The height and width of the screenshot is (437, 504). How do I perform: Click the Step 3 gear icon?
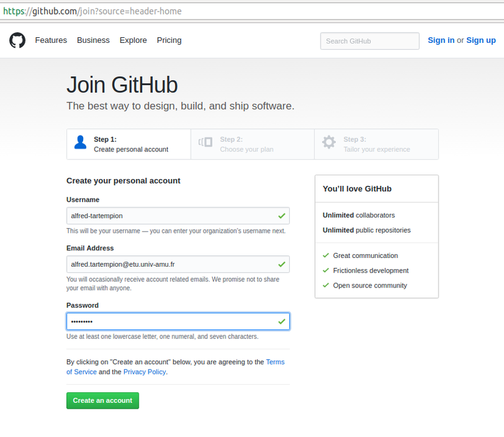pyautogui.click(x=329, y=142)
